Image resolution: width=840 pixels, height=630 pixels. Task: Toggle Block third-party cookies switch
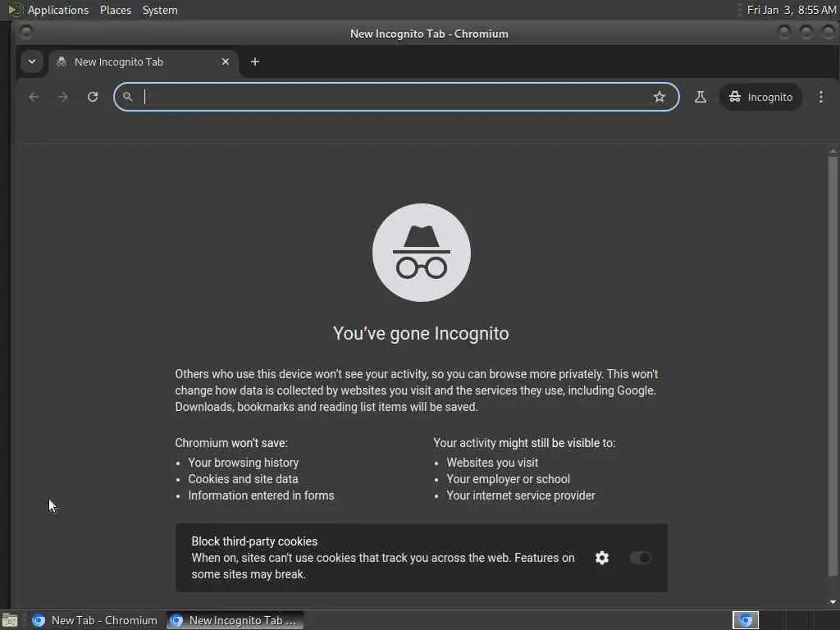coord(640,558)
